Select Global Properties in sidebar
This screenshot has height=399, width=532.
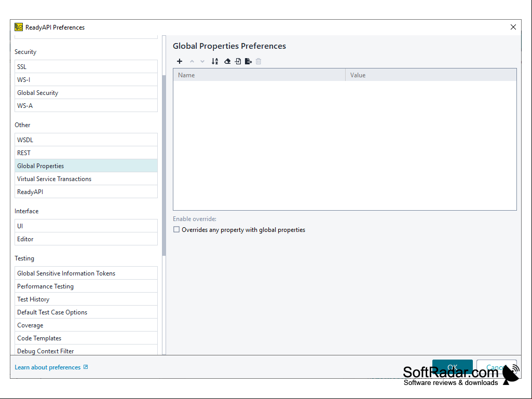point(86,166)
